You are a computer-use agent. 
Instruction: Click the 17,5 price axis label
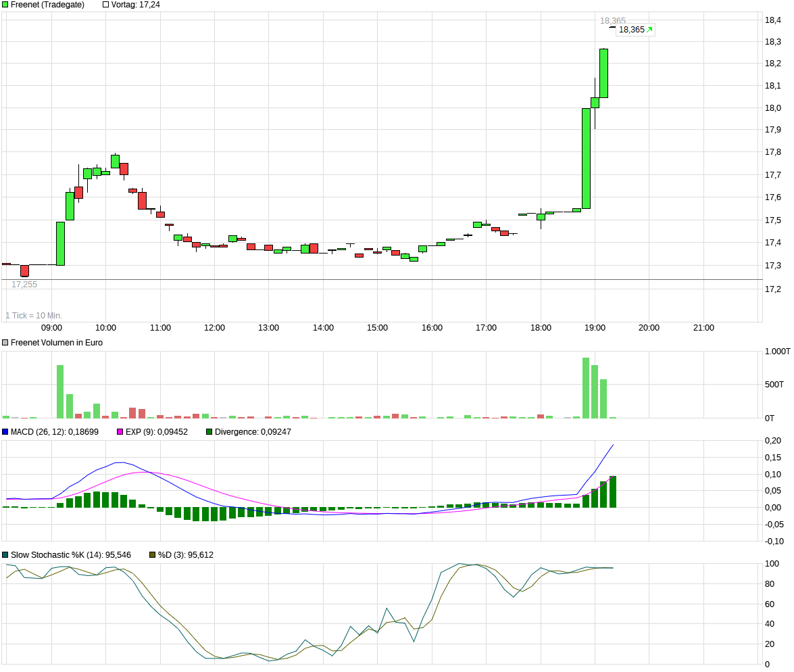pos(773,220)
